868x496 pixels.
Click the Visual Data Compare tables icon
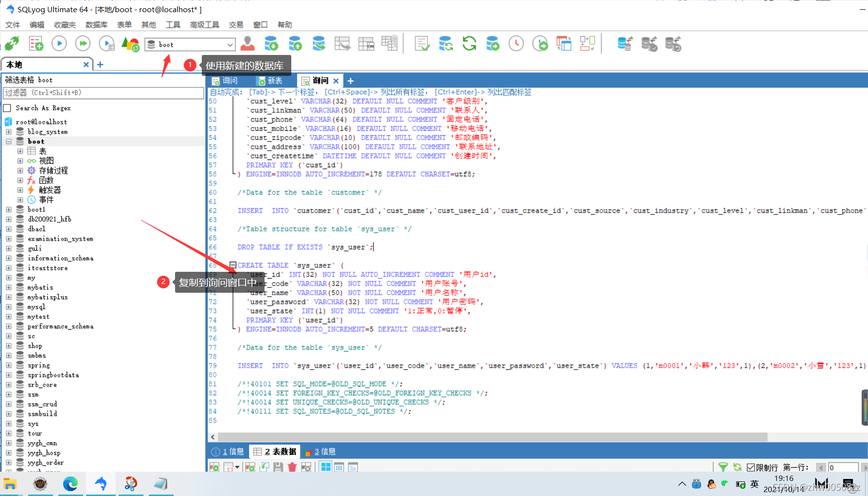(564, 44)
